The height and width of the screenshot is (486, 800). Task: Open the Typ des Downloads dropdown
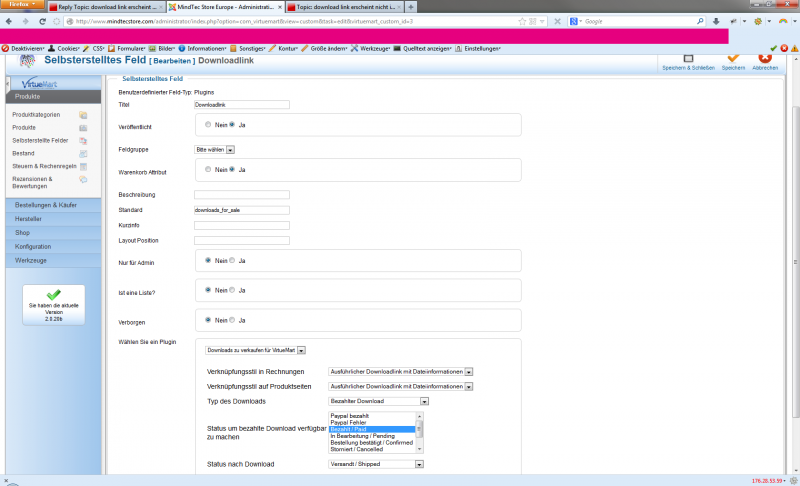pos(375,401)
